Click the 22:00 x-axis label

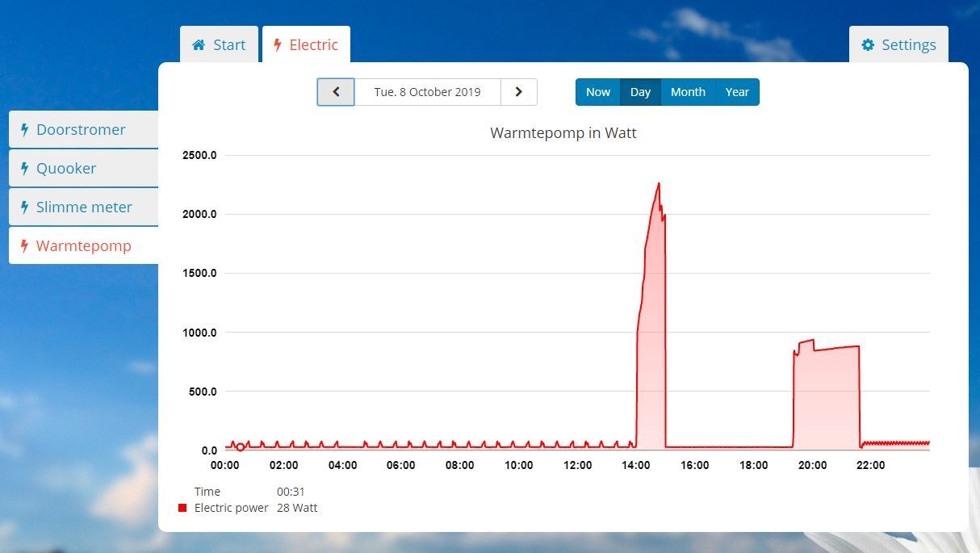click(x=870, y=465)
